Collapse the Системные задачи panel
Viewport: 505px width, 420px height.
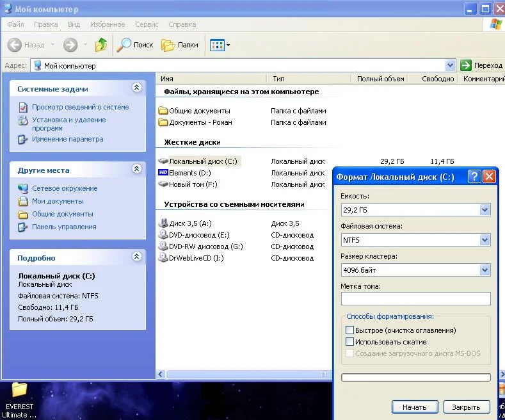[136, 88]
